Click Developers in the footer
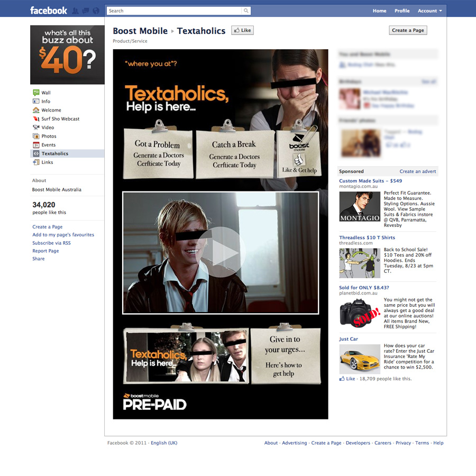476x476 pixels. tap(358, 443)
